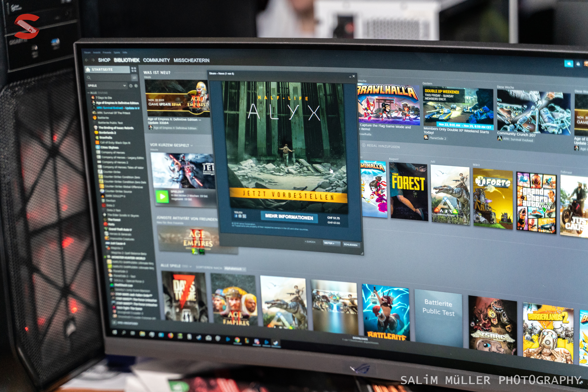Image resolution: width=588 pixels, height=392 pixels.
Task: Click the Windows Start button
Action: click(x=115, y=332)
